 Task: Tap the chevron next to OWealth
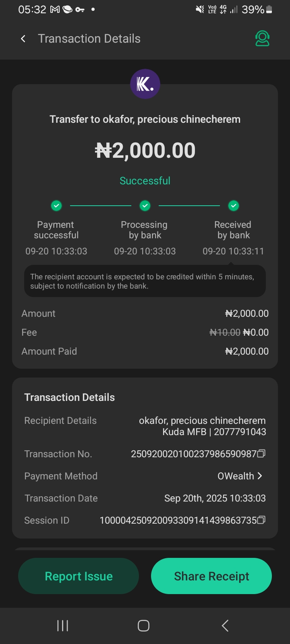260,476
